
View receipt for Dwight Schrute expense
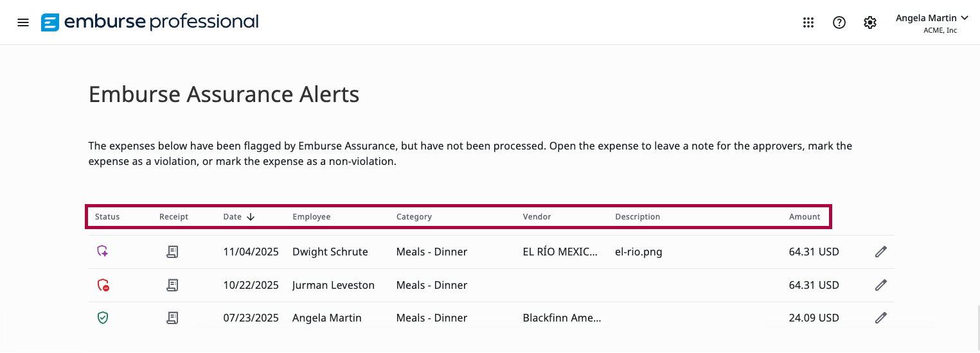[172, 252]
